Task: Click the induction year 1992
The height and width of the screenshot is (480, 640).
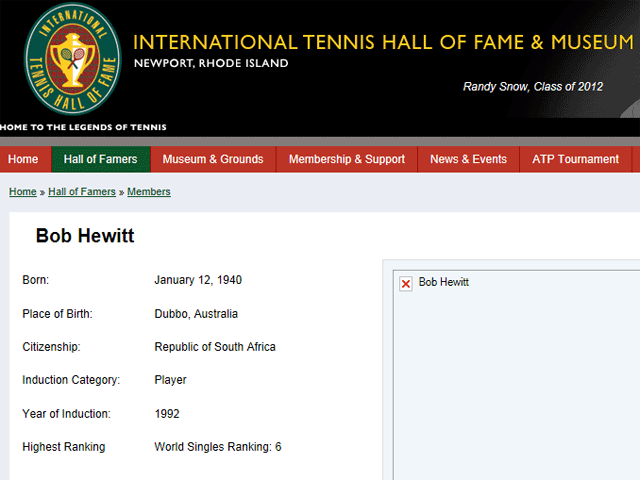Action: click(167, 413)
